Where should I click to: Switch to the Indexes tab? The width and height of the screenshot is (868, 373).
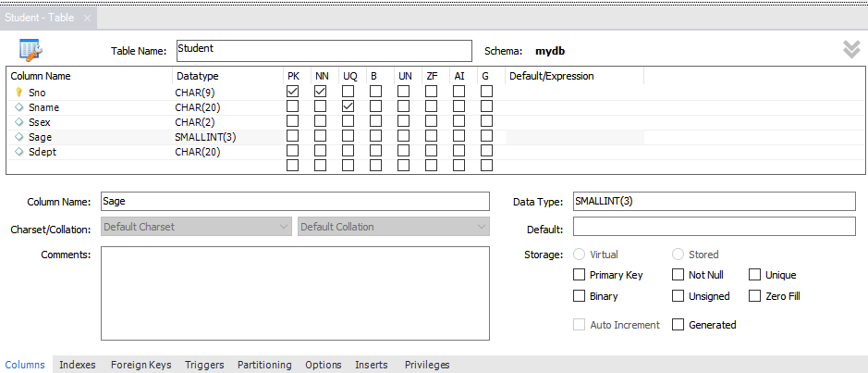point(78,365)
